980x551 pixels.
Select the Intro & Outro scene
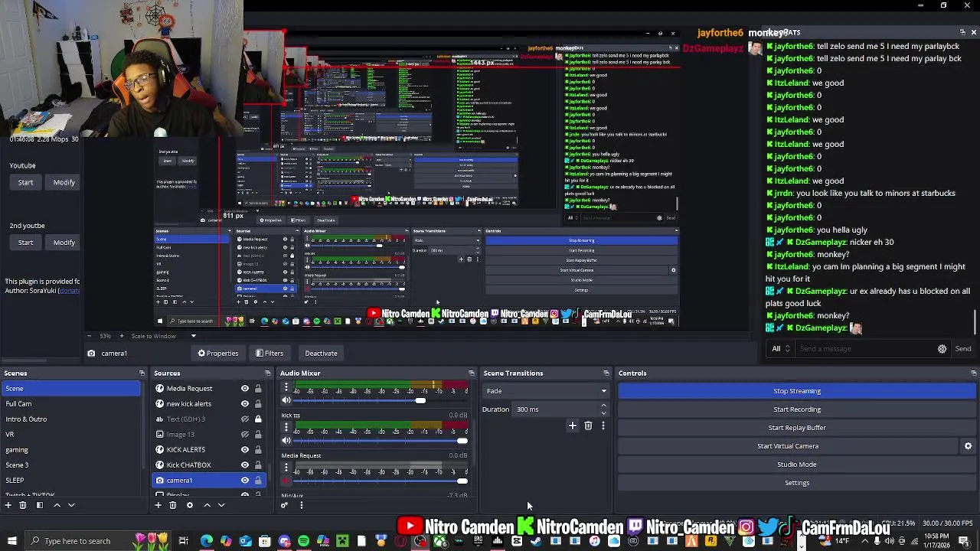point(70,419)
